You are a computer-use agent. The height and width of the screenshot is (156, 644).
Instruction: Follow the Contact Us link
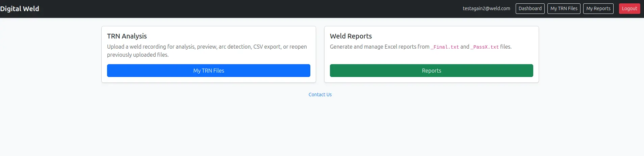point(320,95)
